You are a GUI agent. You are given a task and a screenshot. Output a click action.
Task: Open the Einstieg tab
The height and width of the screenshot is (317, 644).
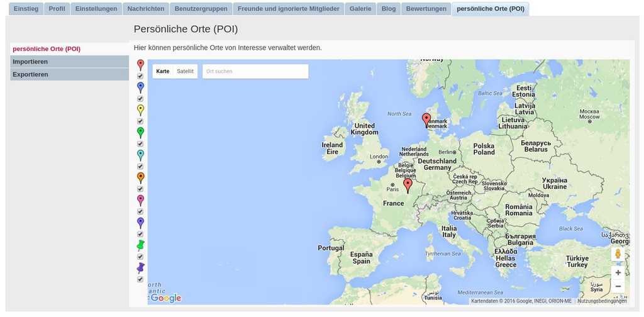[26, 9]
